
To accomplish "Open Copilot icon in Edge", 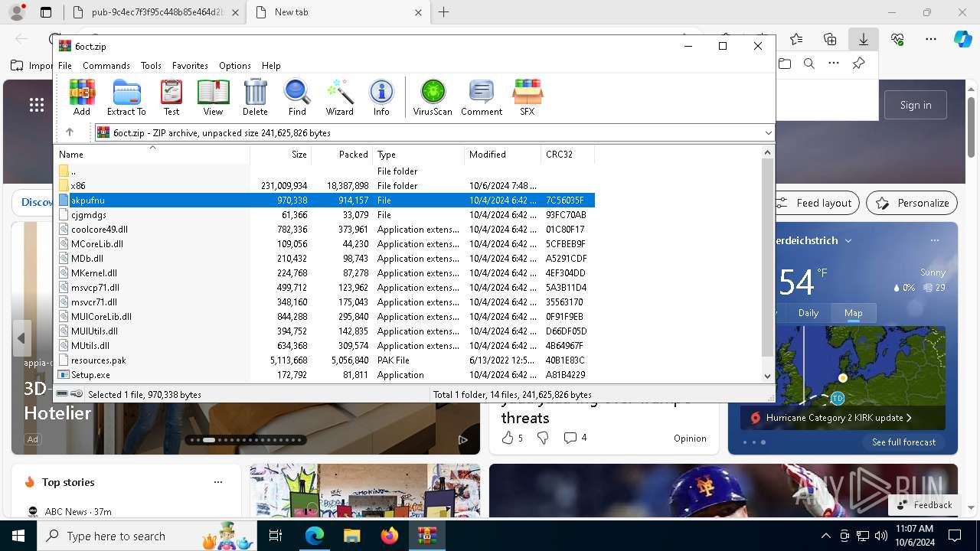I will [x=962, y=39].
